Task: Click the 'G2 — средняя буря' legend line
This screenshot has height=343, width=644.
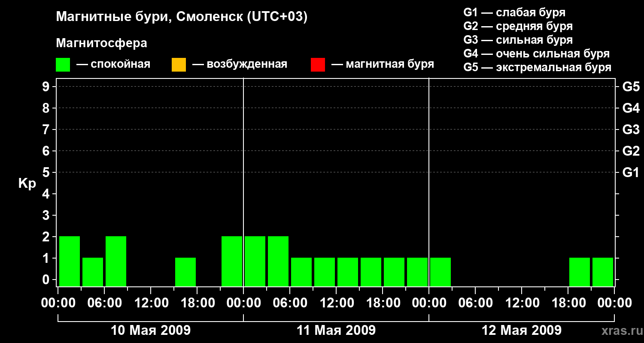Action: point(518,26)
